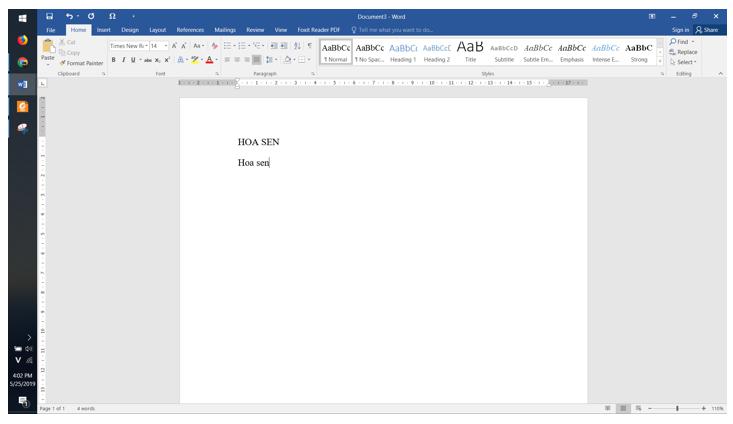Undo the last action
This screenshot has width=733, height=424.
coord(69,16)
